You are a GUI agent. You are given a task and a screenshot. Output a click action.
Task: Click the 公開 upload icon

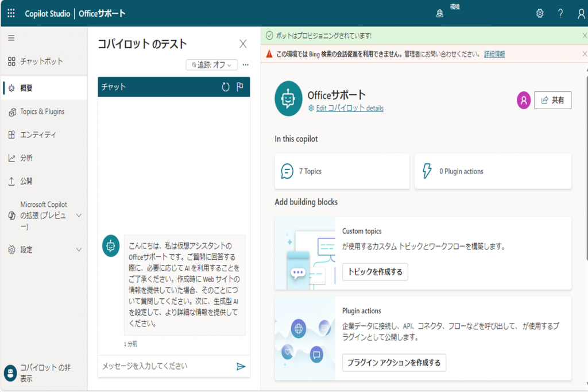coord(11,182)
